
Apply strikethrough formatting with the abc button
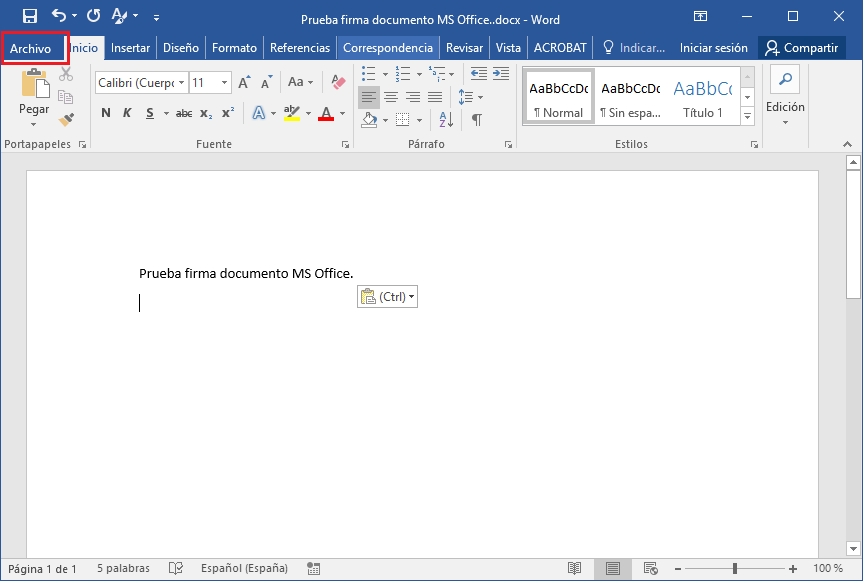pyautogui.click(x=184, y=114)
